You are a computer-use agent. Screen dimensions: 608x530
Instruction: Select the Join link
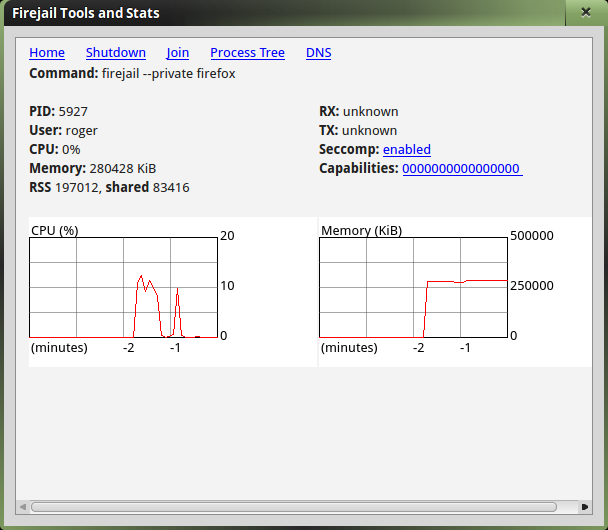click(x=178, y=53)
